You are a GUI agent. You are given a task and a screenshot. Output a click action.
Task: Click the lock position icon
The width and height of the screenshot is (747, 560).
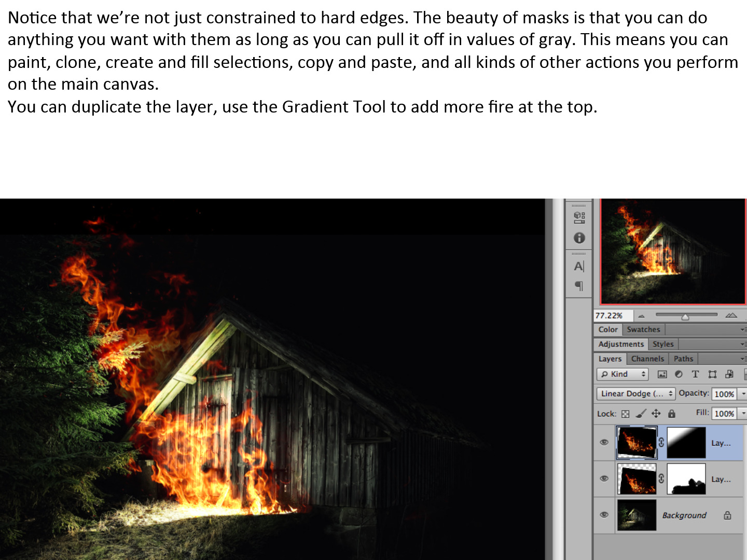click(656, 413)
